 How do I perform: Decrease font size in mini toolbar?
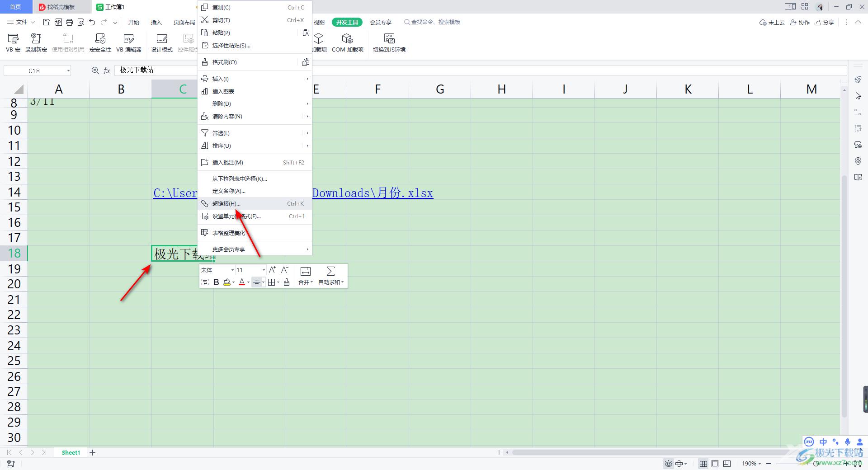pos(284,270)
